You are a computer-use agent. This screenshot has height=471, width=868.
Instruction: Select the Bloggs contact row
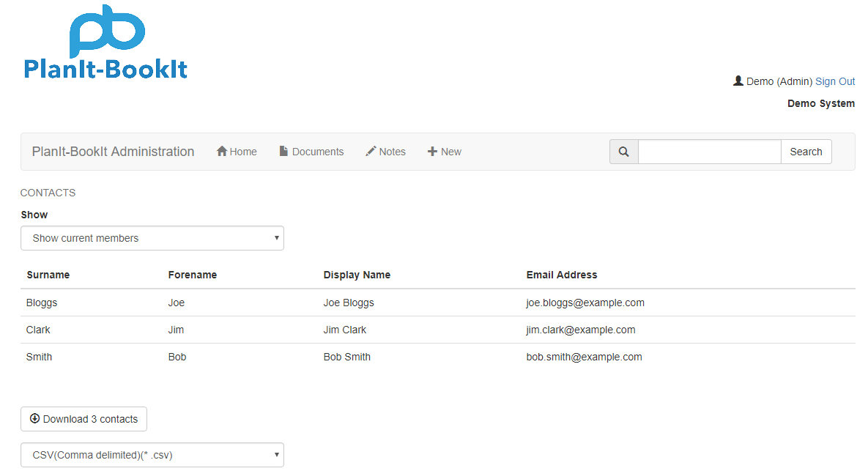coord(42,303)
